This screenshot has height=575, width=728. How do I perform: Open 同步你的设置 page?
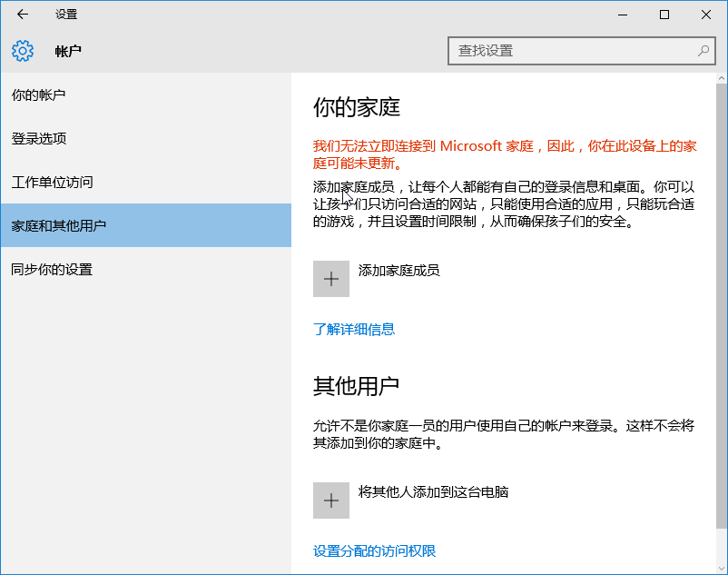pyautogui.click(x=52, y=269)
